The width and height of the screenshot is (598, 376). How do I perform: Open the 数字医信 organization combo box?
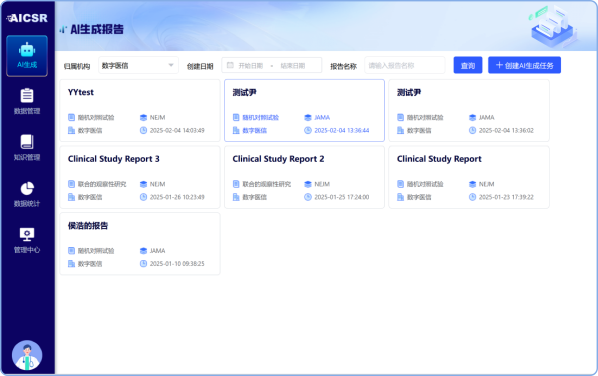coord(138,65)
